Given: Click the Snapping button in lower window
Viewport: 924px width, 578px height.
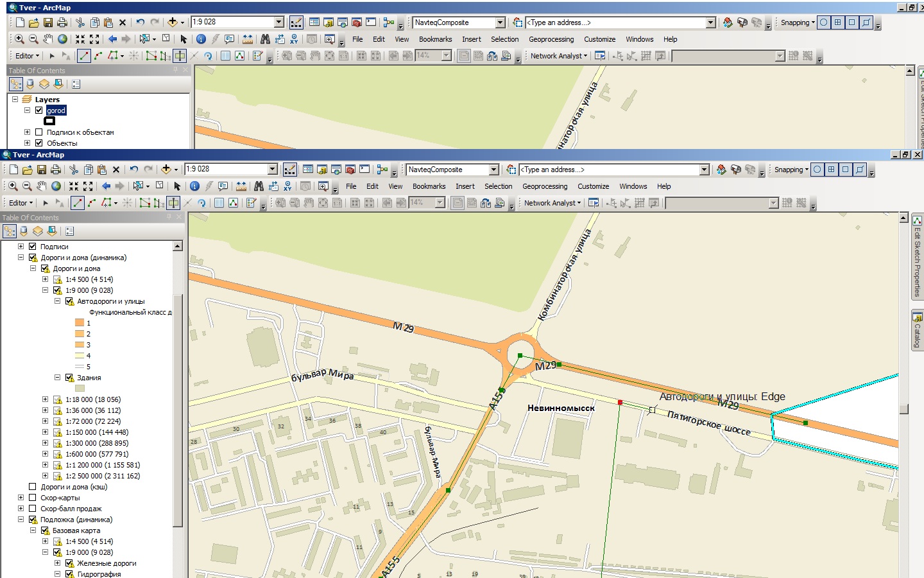Looking at the screenshot, I should [x=791, y=170].
